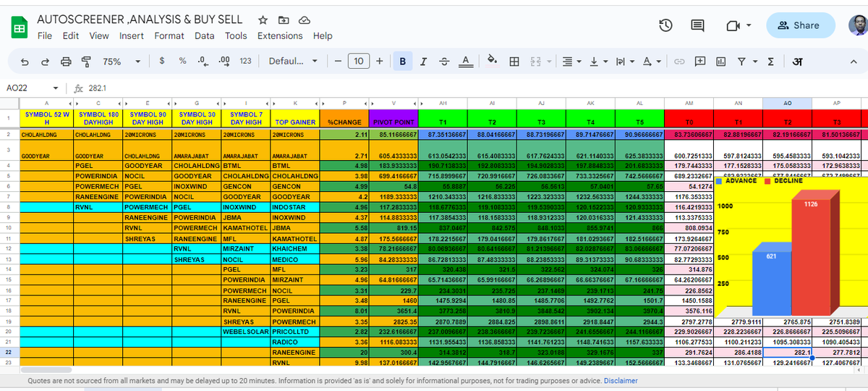Image resolution: width=868 pixels, height=391 pixels.
Task: Open the Help menu
Action: click(x=323, y=35)
